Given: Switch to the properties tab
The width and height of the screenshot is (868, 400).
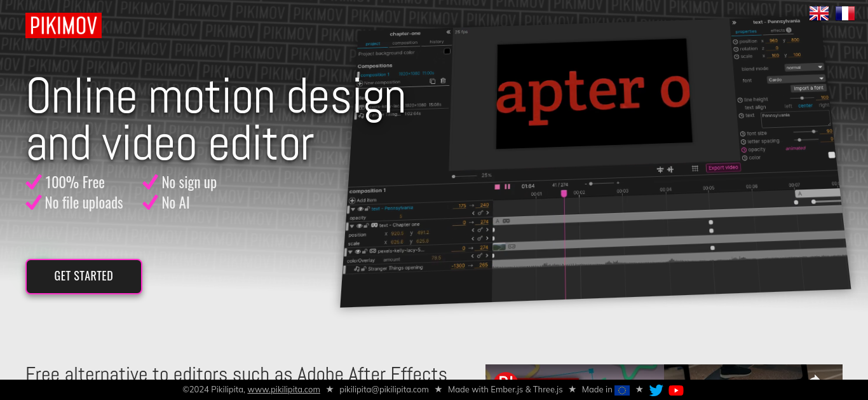Looking at the screenshot, I should tap(746, 31).
